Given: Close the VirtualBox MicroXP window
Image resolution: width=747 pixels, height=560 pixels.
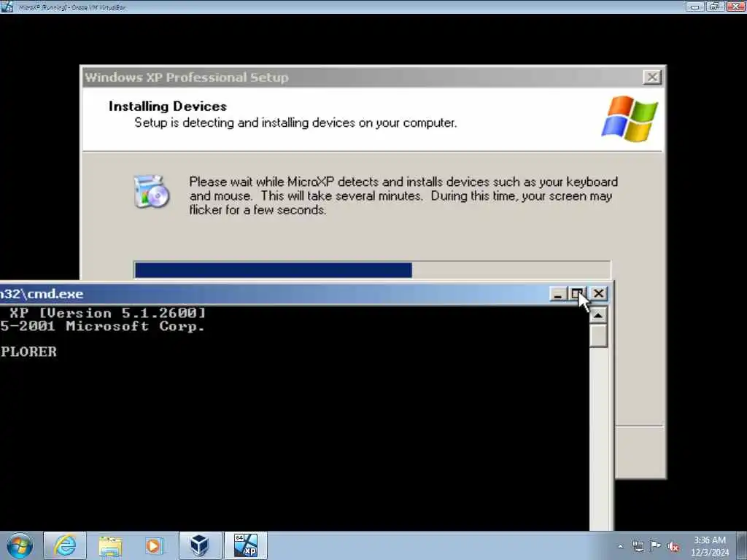Looking at the screenshot, I should 736,7.
